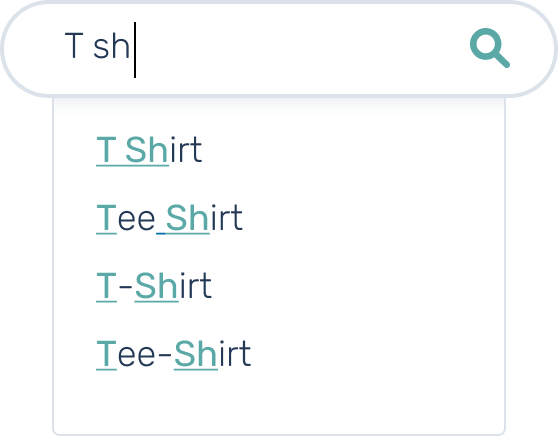The height and width of the screenshot is (436, 558).
Task: Click the typed text "T sh" in the search box
Action: coord(97,46)
